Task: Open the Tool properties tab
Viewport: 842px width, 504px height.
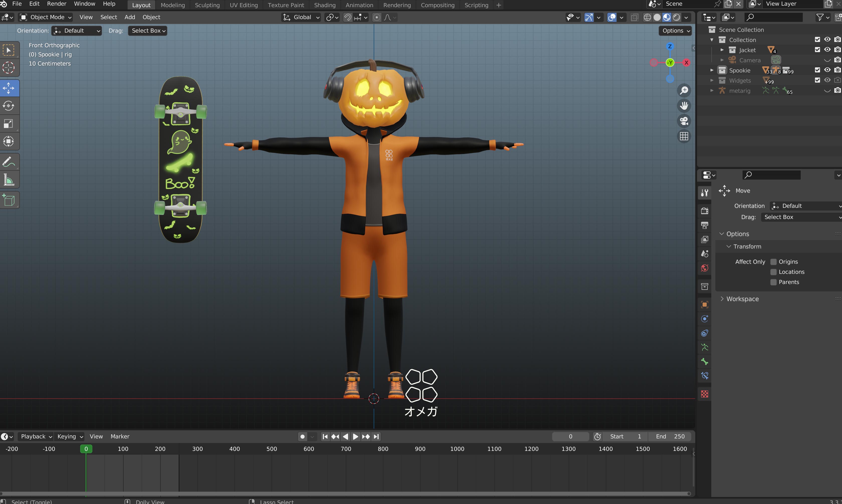Action: point(705,193)
